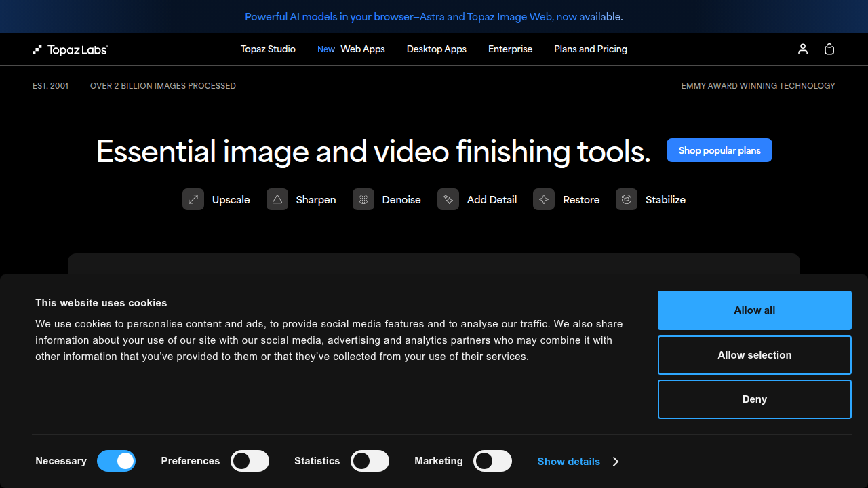The image size is (868, 488).
Task: Click EMMY AWARD WINNING TECHNOLOGY text
Action: coord(758,86)
